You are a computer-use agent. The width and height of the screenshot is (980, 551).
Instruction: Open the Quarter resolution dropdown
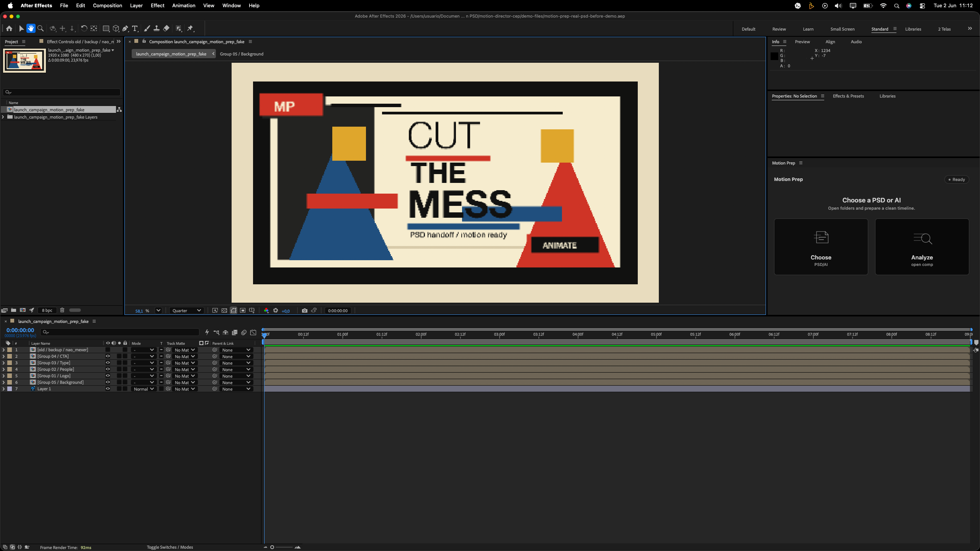point(186,310)
